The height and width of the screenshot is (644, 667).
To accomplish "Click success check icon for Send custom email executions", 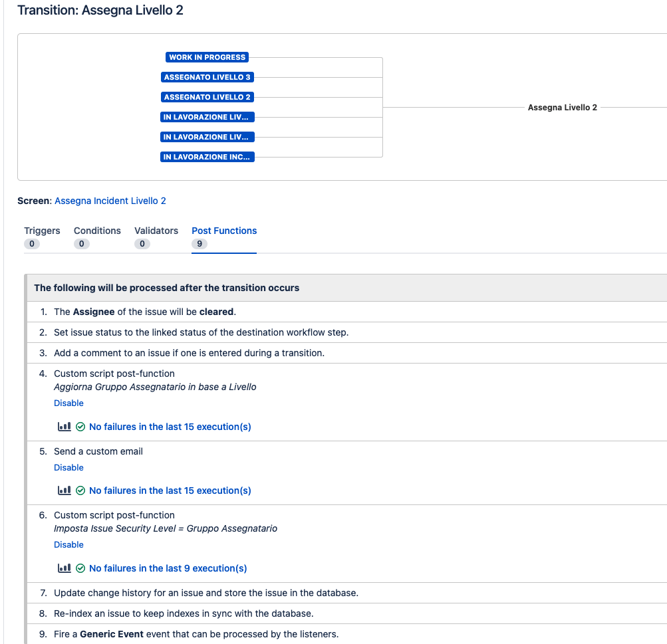I will [80, 490].
